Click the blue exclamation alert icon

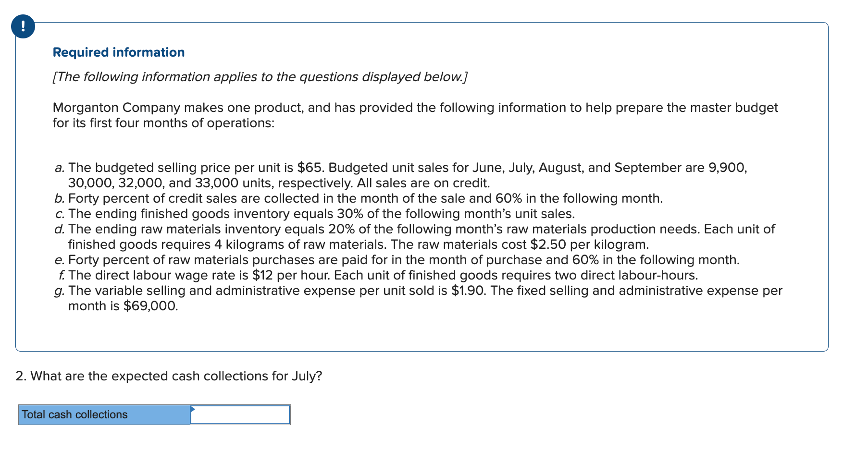23,27
